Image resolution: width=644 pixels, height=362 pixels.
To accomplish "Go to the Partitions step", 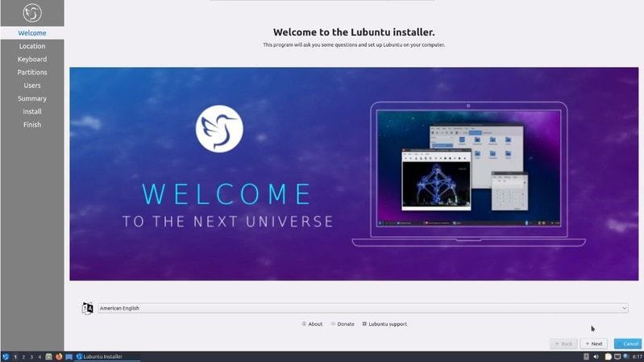I will [x=32, y=73].
